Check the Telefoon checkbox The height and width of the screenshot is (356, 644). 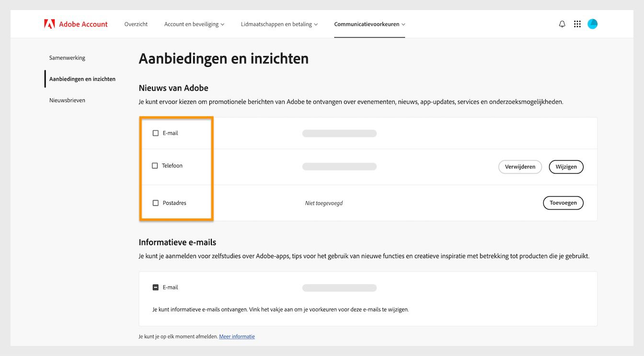click(x=155, y=165)
